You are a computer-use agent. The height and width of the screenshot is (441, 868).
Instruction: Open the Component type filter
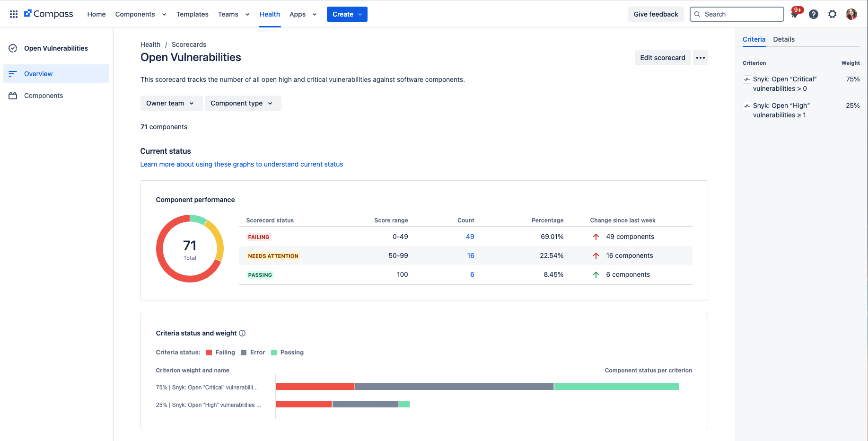point(243,103)
